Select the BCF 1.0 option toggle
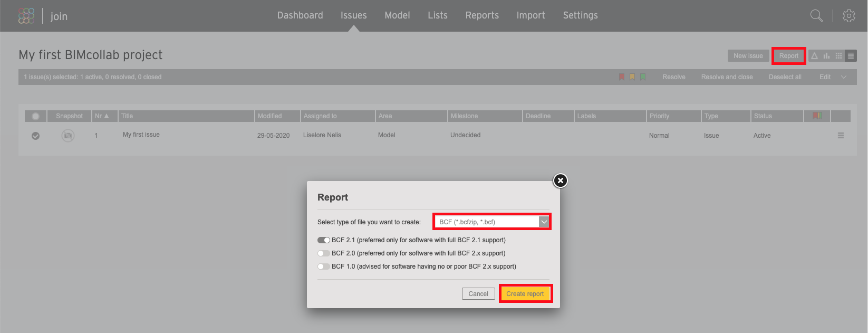This screenshot has height=333, width=868. point(324,267)
